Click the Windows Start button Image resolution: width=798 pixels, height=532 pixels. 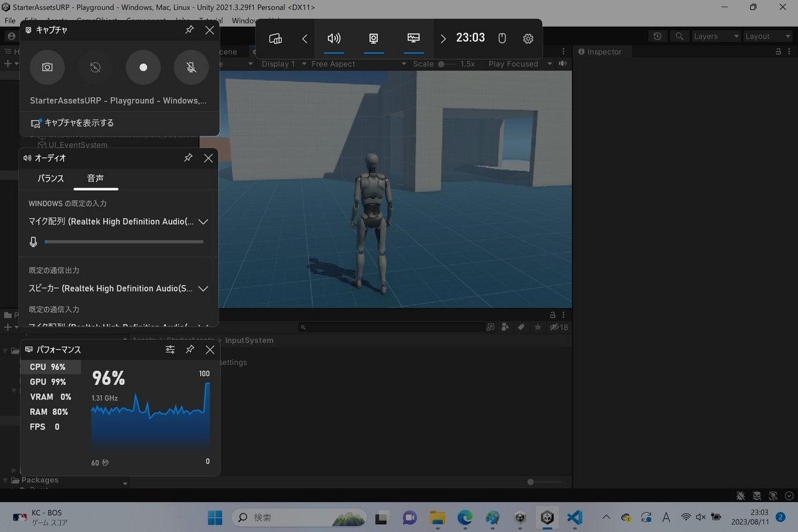[x=215, y=517]
